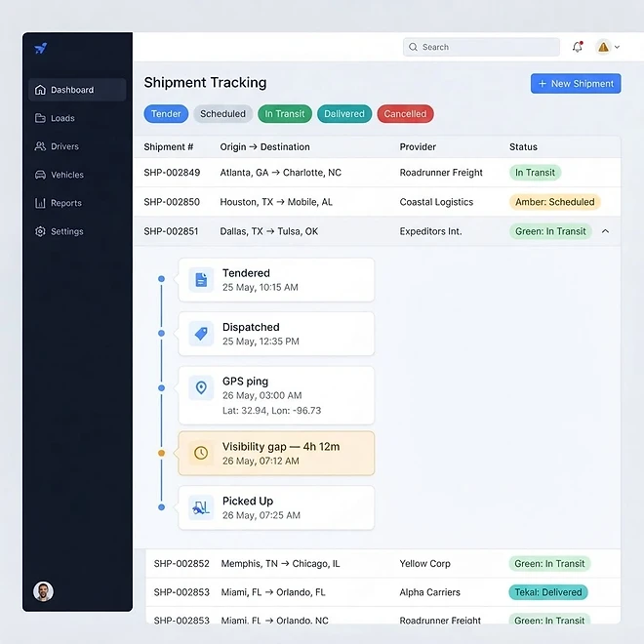644x644 pixels.
Task: Click the Dispatched timeline dot
Action: click(x=161, y=334)
